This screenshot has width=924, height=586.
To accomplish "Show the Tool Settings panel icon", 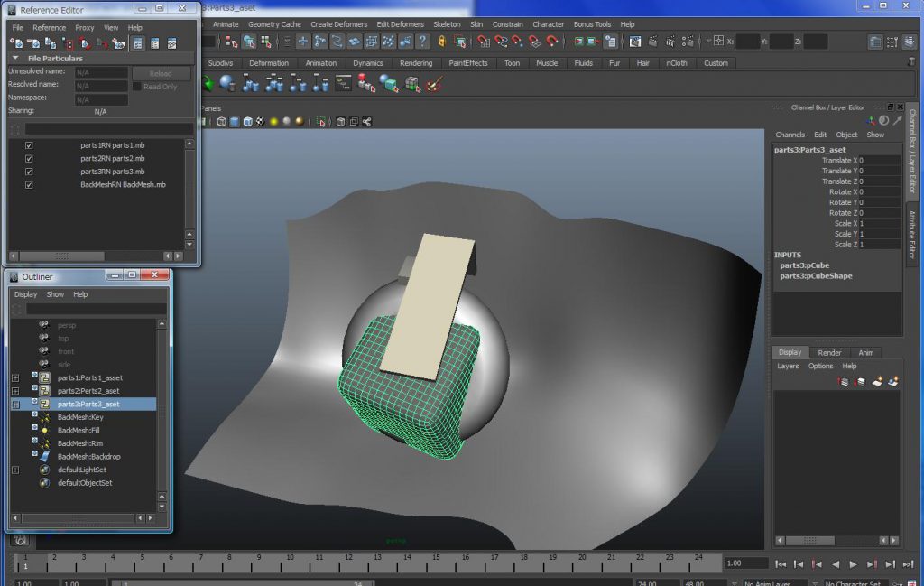I will [x=892, y=42].
